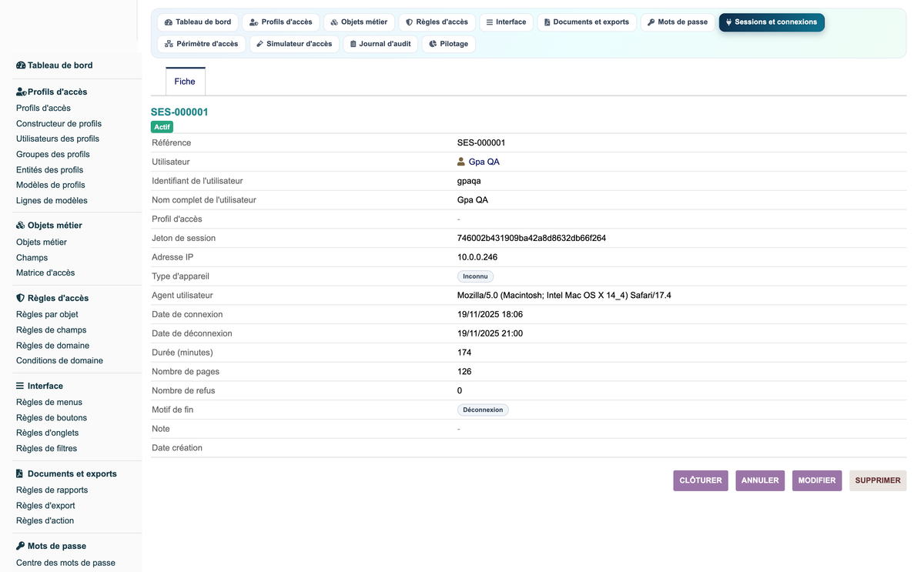Click the Interface sidebar section heading
Screen dimensions: 924x572
point(40,386)
